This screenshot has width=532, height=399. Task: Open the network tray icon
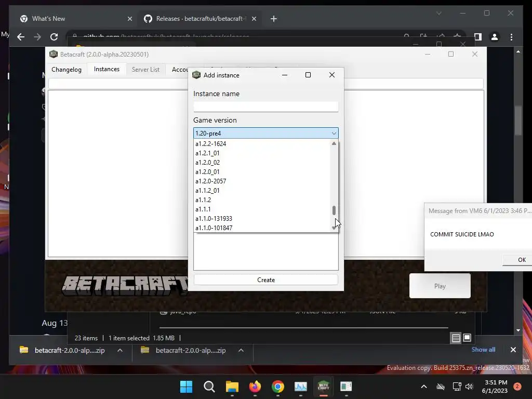pos(457,387)
